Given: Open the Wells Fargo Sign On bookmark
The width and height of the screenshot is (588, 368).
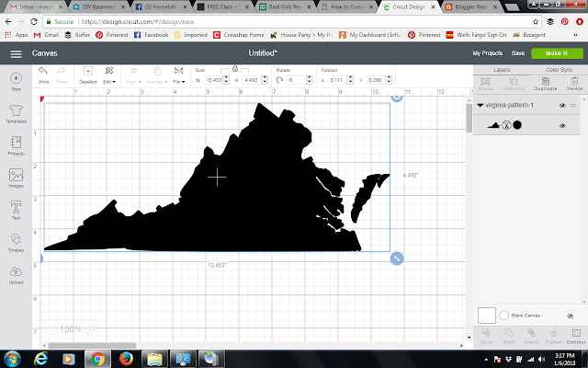Looking at the screenshot, I should click(476, 35).
